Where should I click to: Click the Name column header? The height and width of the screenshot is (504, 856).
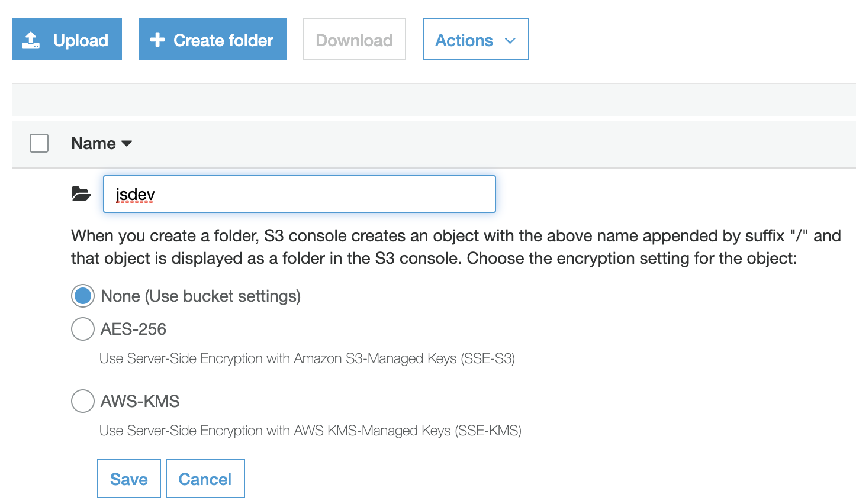93,143
